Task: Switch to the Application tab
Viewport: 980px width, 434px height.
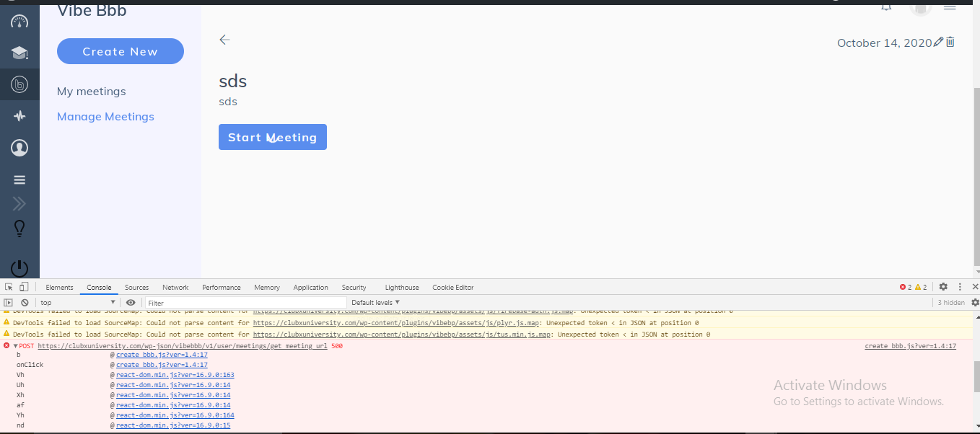Action: (x=310, y=287)
